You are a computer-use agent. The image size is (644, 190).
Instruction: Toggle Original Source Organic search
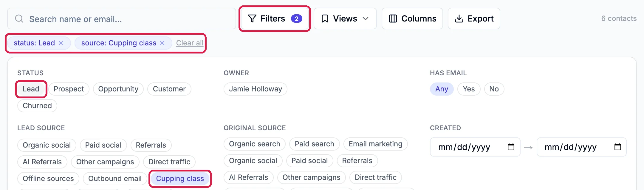[255, 144]
